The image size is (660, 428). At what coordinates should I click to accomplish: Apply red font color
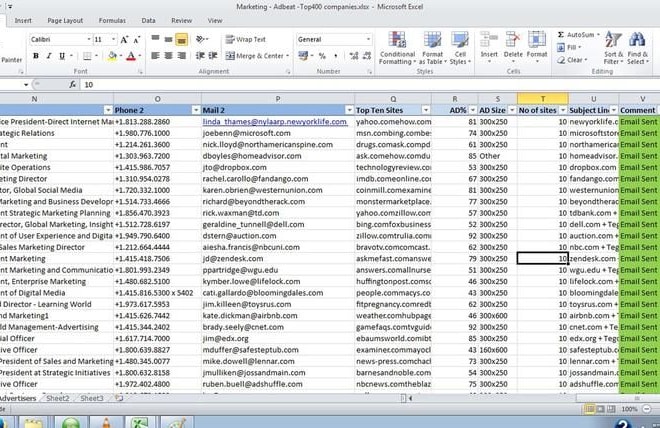pos(131,56)
